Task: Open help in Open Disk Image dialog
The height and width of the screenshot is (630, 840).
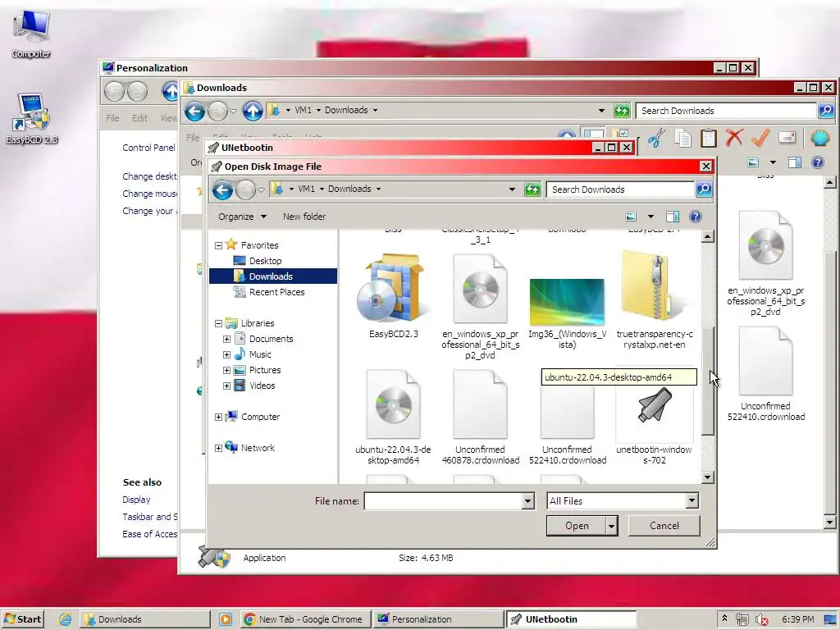Action: [696, 217]
